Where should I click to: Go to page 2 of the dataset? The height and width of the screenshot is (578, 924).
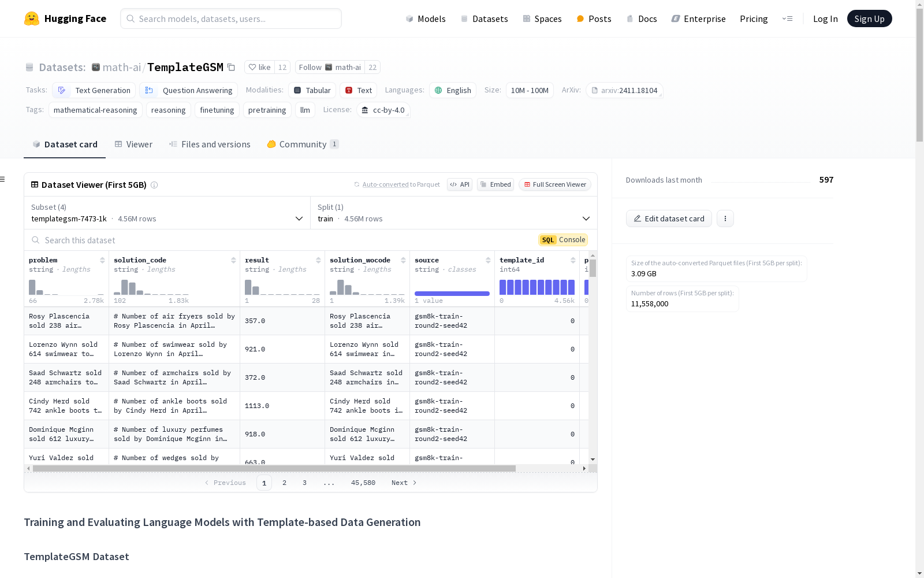284,483
